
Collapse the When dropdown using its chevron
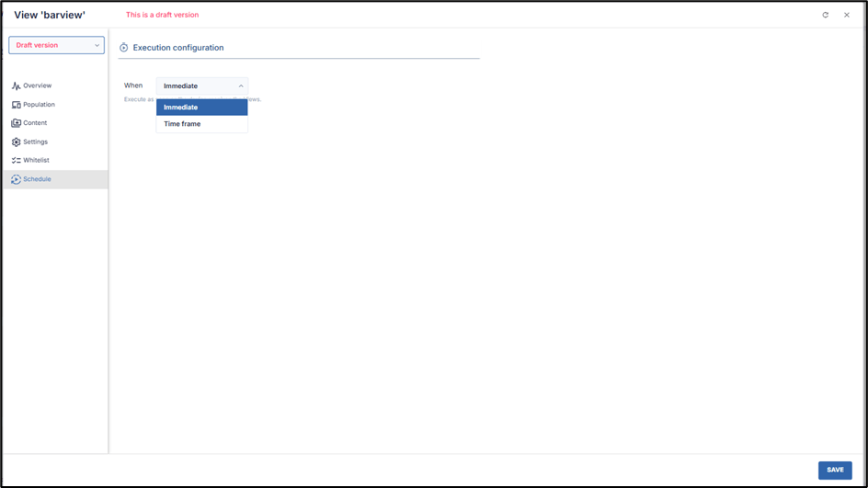click(241, 86)
